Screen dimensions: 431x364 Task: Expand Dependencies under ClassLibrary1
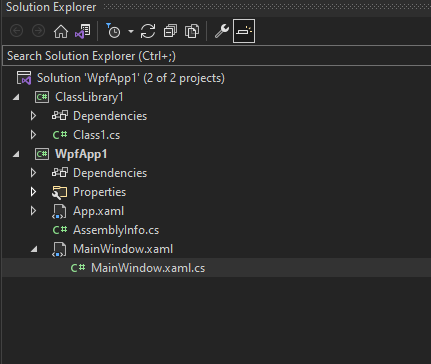[x=33, y=116]
